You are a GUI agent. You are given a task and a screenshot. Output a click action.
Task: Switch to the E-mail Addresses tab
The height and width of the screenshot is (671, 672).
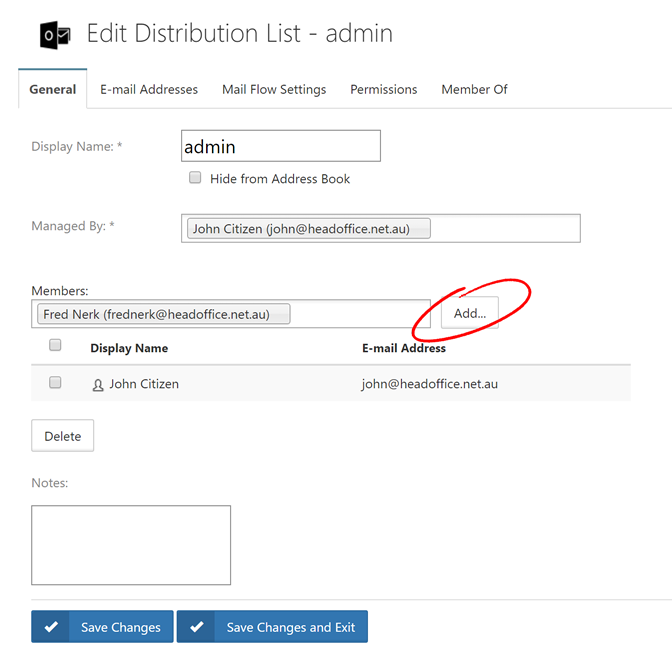[x=149, y=89]
